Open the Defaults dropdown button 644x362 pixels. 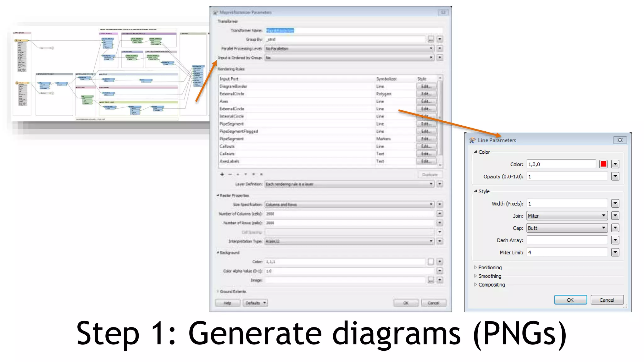[x=255, y=303]
